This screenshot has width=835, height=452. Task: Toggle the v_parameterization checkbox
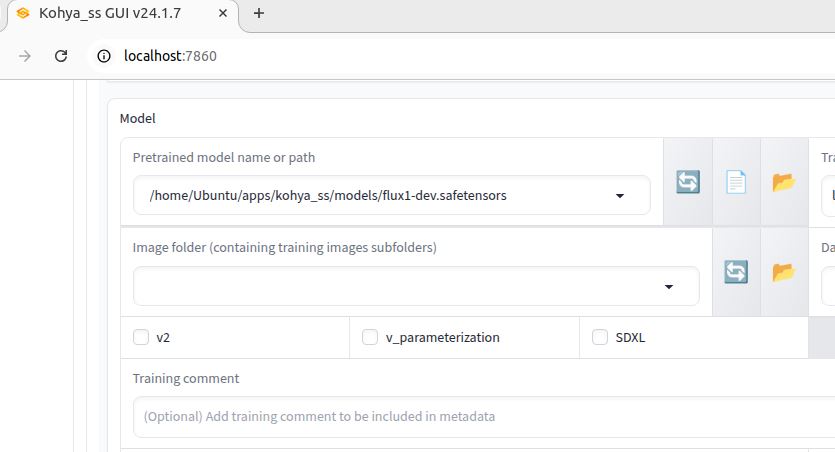click(370, 337)
